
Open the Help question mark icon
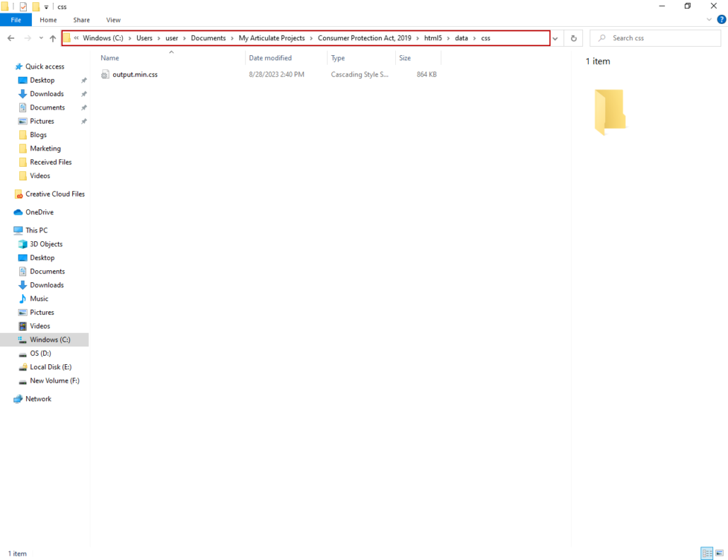pos(722,20)
